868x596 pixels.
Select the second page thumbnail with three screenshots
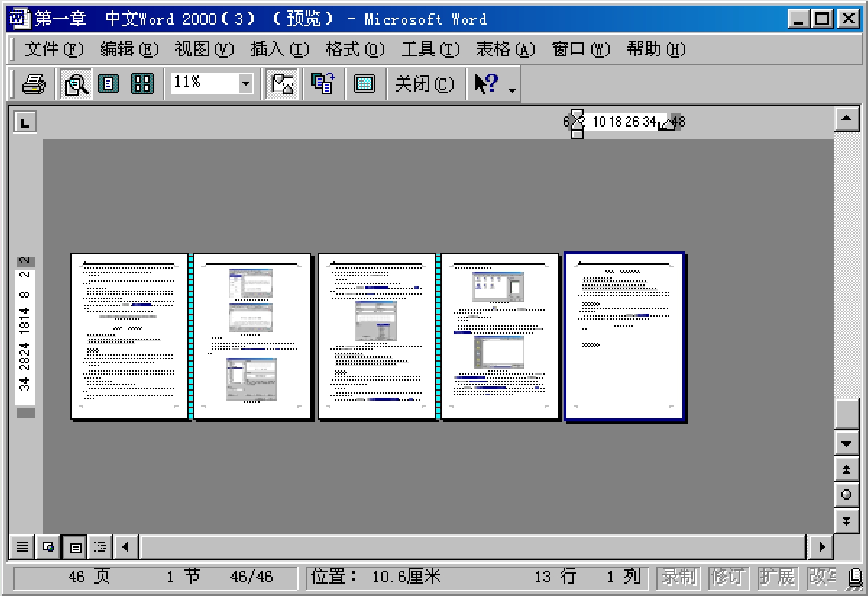pos(252,336)
